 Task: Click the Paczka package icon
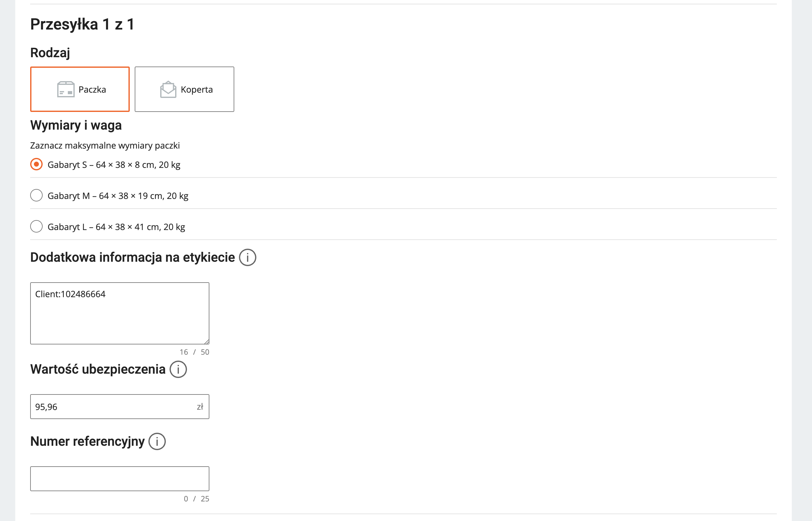[66, 89]
